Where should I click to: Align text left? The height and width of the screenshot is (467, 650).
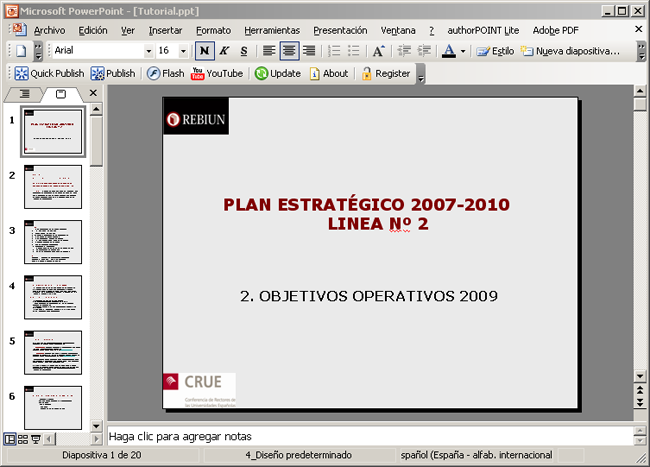click(269, 51)
